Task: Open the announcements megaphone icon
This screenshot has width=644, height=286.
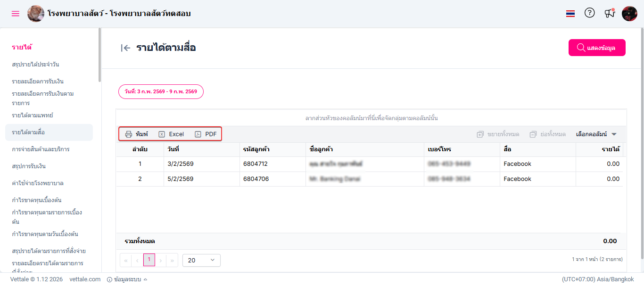Action: coord(610,13)
